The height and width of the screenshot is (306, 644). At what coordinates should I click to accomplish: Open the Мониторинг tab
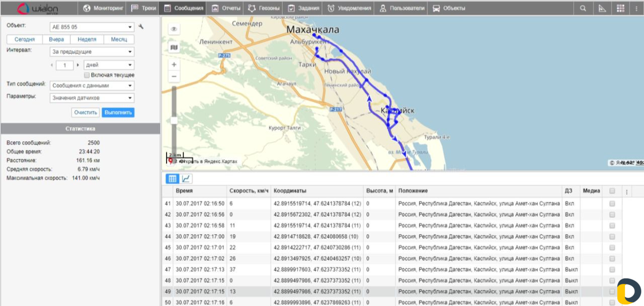(103, 8)
